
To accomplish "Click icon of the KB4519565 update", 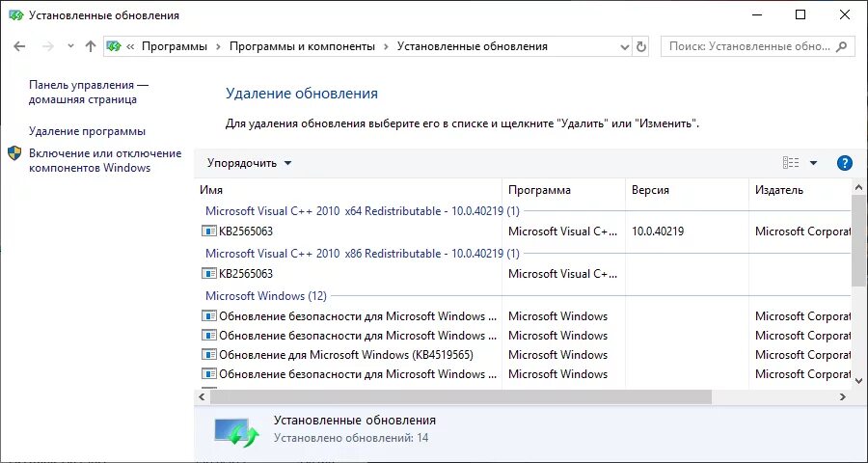I will 208,354.
